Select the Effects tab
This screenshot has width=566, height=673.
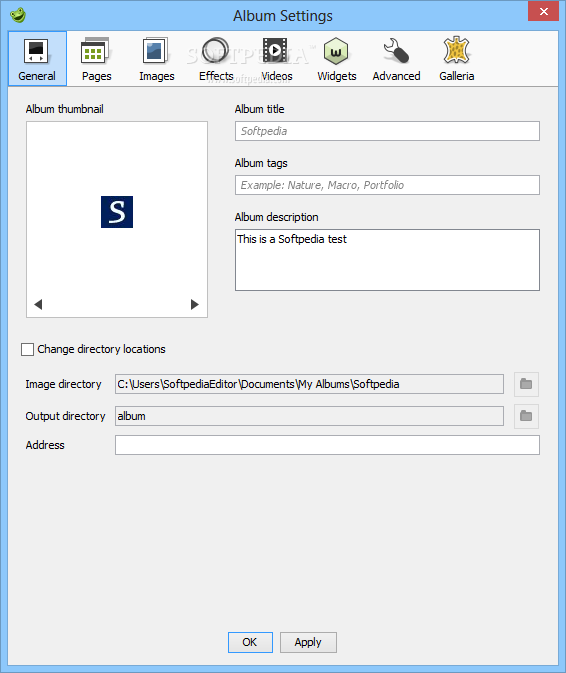[216, 58]
